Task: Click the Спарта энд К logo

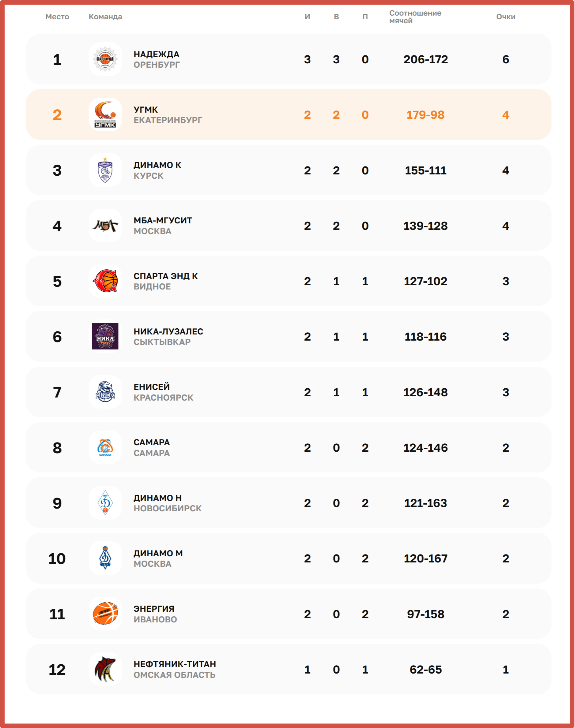Action: tap(105, 281)
